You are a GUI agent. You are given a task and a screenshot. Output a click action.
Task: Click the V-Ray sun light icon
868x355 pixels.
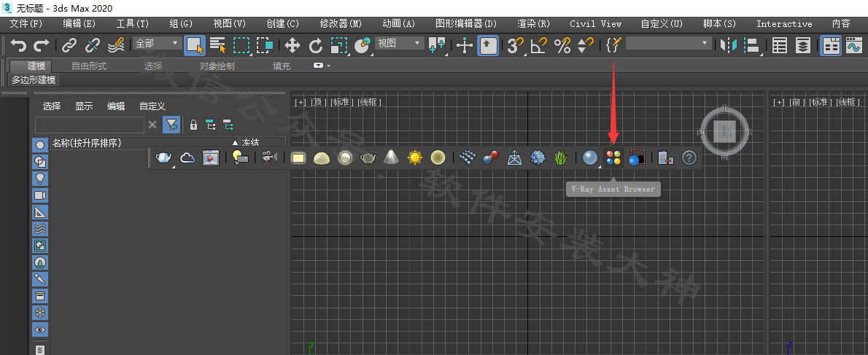coord(414,158)
